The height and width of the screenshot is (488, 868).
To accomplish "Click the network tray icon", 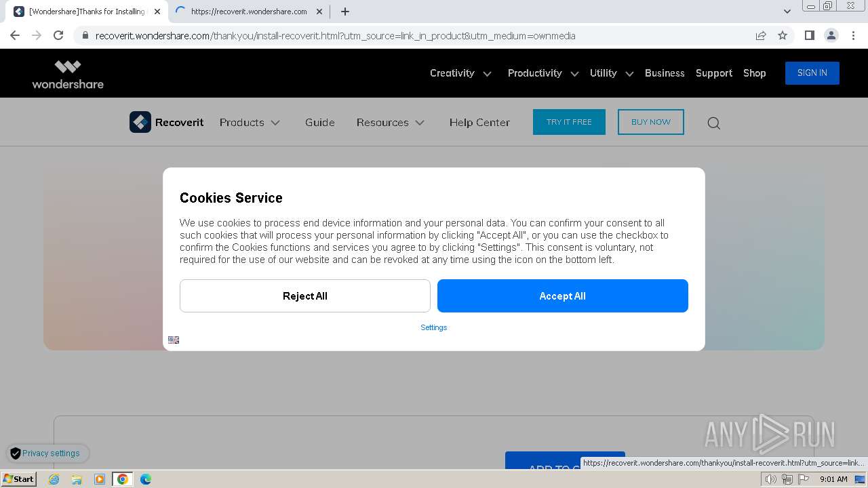I will click(x=787, y=479).
